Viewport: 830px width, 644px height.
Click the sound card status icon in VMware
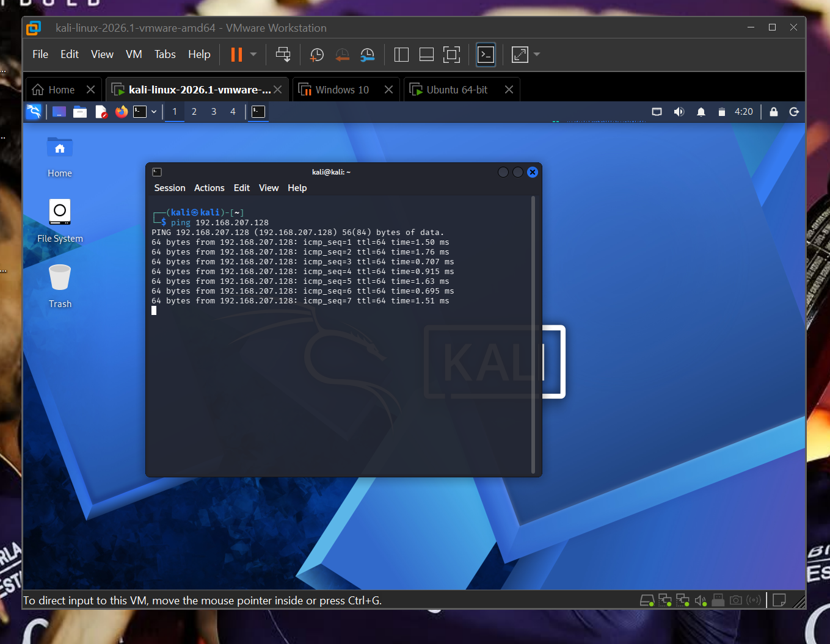point(701,601)
